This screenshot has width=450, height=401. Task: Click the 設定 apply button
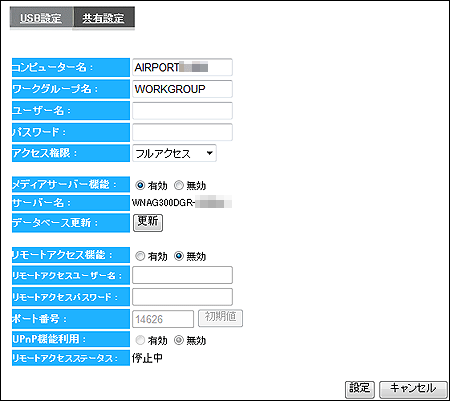pyautogui.click(x=360, y=389)
